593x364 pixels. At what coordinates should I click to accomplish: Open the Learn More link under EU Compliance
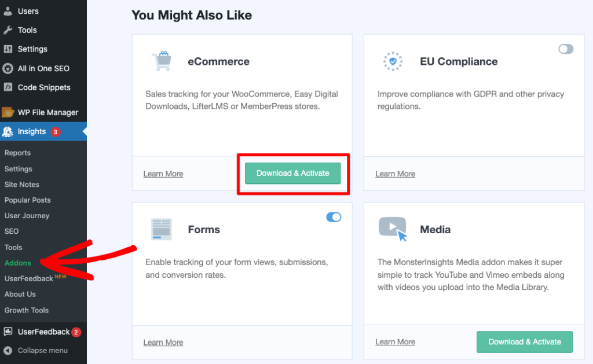[x=395, y=174]
